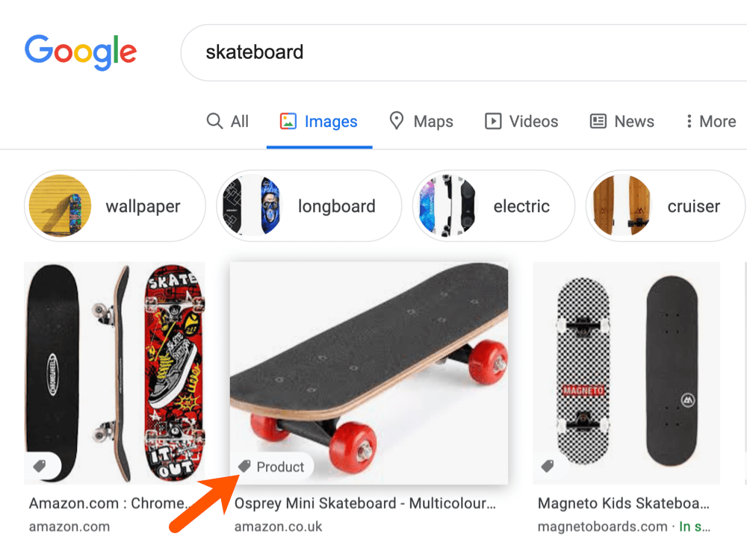
Task: Switch to the Maps tab
Action: coord(421,122)
